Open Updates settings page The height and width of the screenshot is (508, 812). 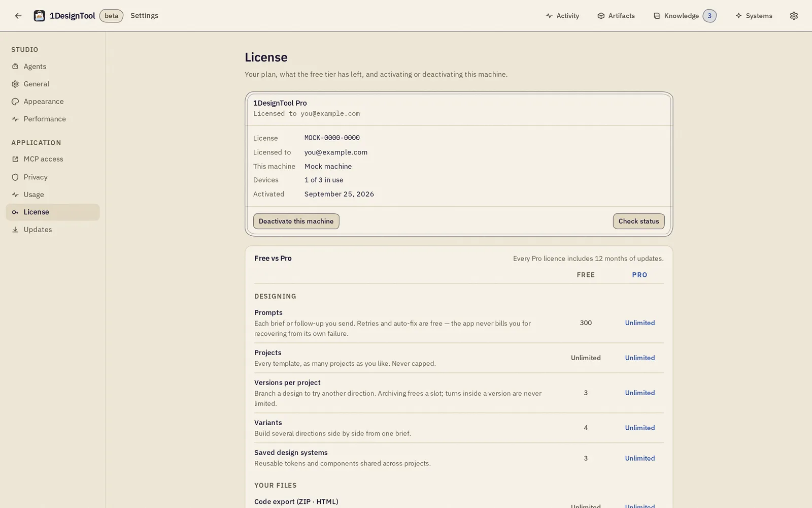[53, 230]
